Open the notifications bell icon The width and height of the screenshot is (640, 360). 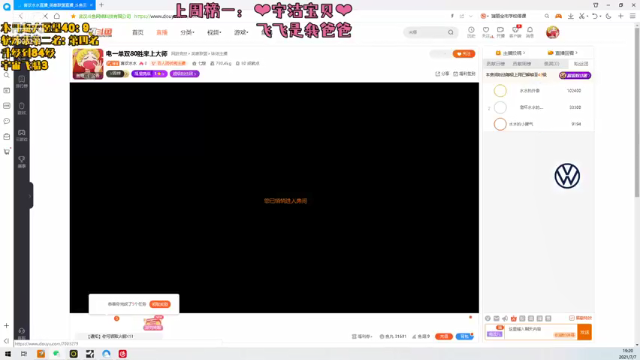[530, 31]
